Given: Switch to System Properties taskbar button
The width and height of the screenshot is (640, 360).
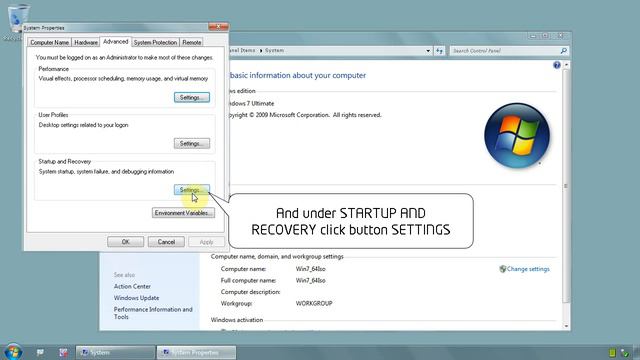Looking at the screenshot, I should click(196, 352).
